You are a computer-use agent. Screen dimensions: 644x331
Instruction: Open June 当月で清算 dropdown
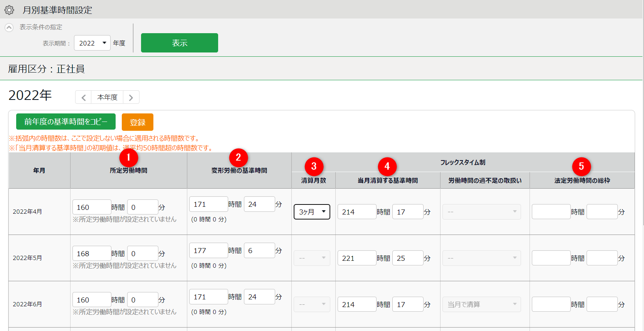click(481, 304)
